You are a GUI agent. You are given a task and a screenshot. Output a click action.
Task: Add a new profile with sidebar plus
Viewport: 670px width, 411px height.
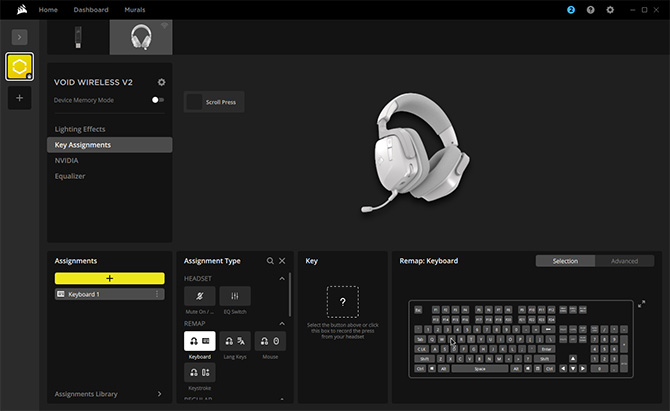[x=20, y=98]
